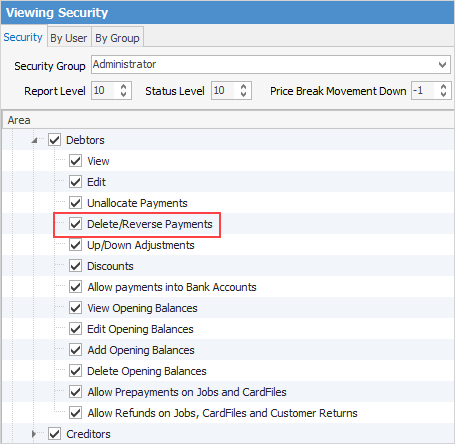Select the Discounts row text
This screenshot has width=455, height=444.
[110, 266]
